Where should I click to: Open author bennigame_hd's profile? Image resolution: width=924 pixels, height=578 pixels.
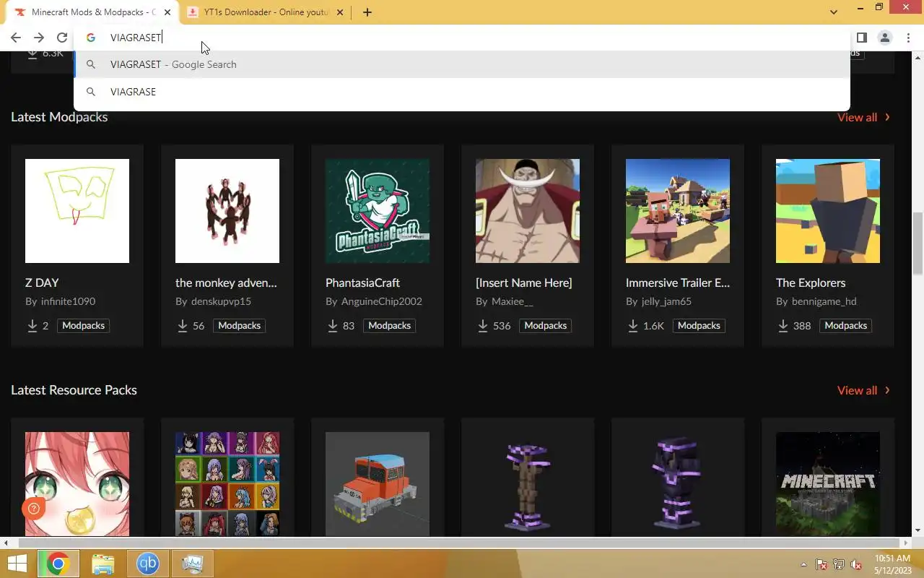pos(824,301)
